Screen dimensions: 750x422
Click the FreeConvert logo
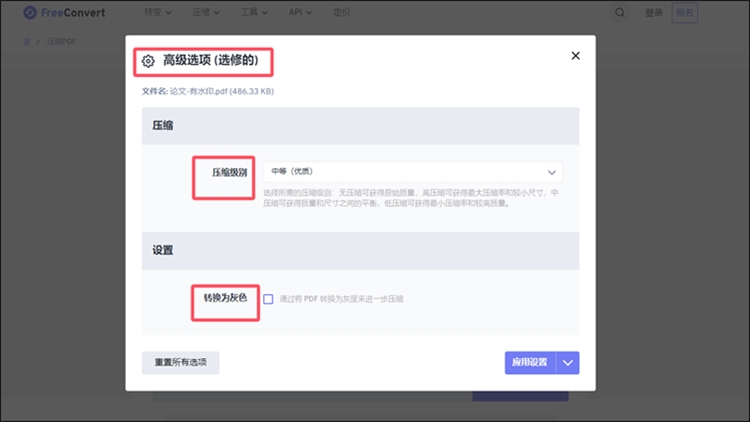tap(64, 12)
